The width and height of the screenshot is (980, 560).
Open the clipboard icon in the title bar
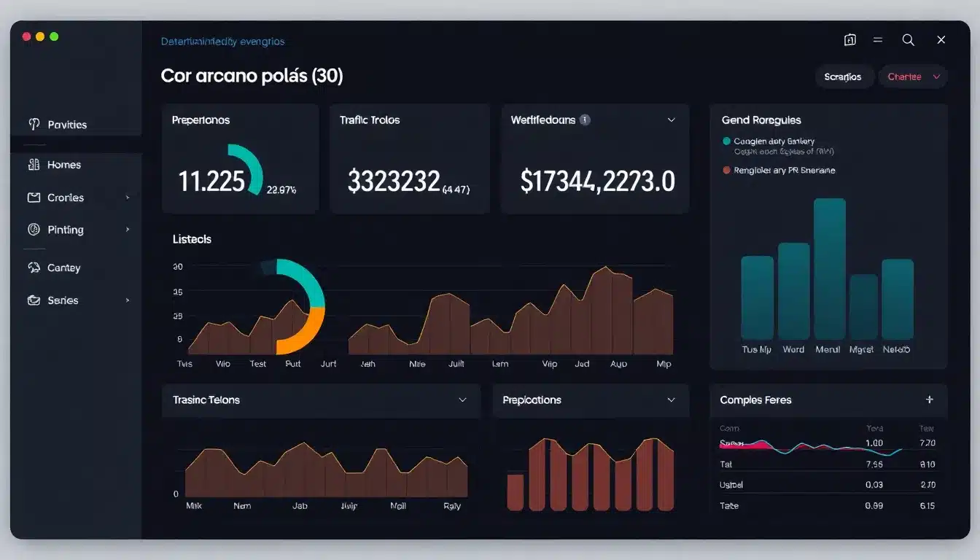[850, 40]
